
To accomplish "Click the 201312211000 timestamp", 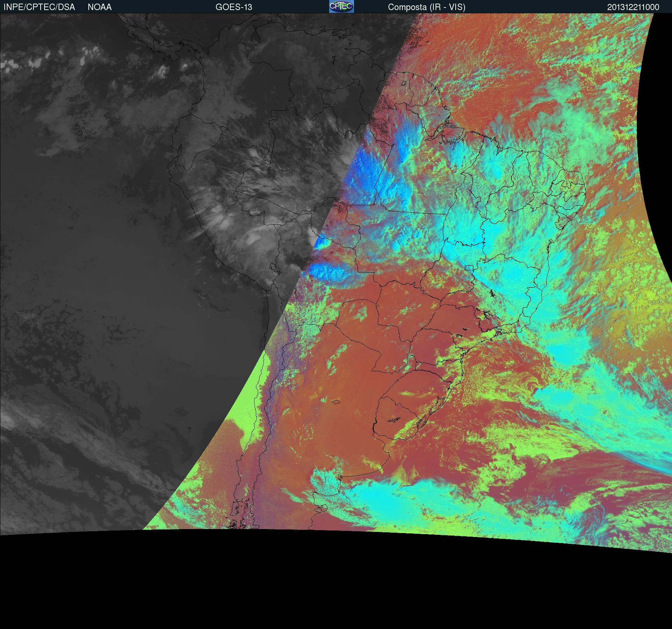I will (x=633, y=7).
